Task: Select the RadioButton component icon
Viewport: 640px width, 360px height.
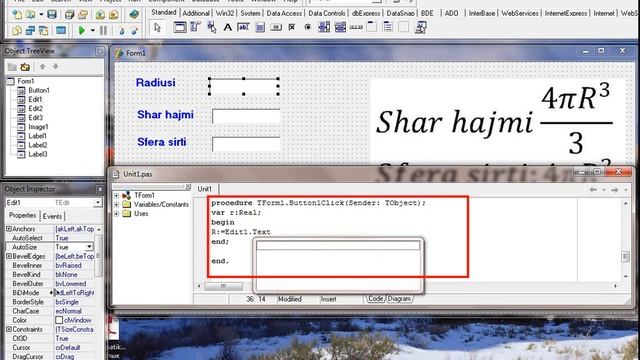Action: [x=308, y=28]
